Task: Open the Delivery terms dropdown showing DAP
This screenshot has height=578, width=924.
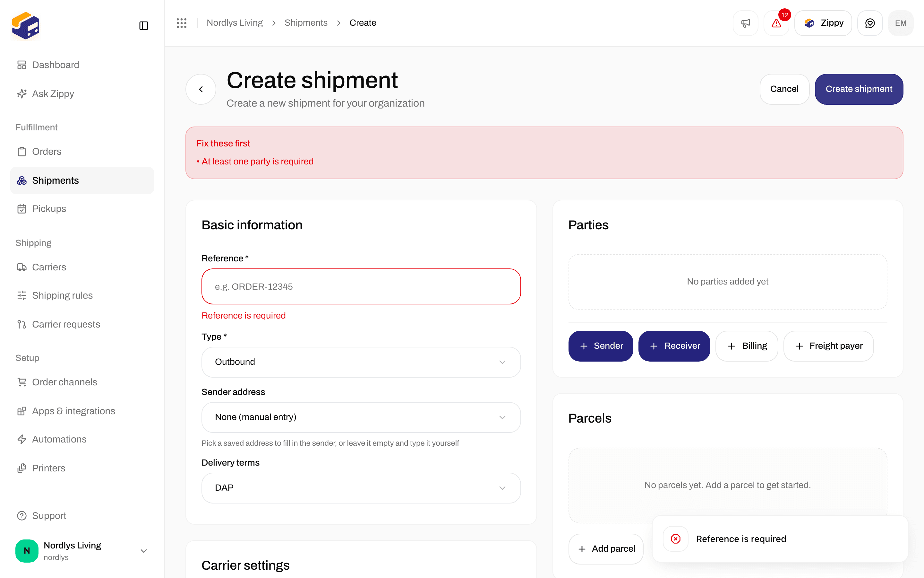Action: (361, 488)
